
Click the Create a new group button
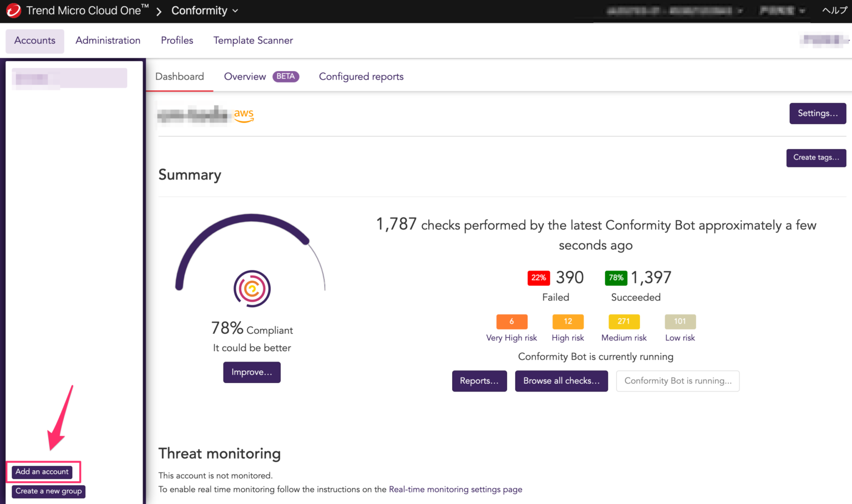48,491
